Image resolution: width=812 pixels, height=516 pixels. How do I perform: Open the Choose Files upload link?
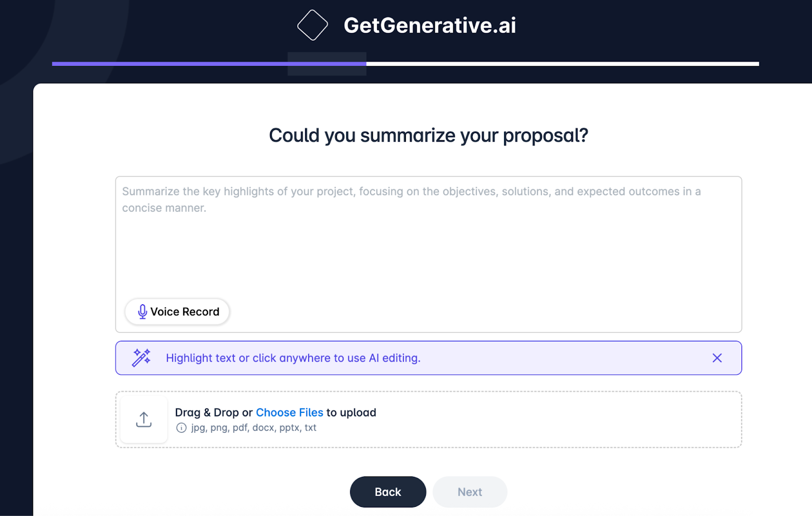(x=289, y=412)
